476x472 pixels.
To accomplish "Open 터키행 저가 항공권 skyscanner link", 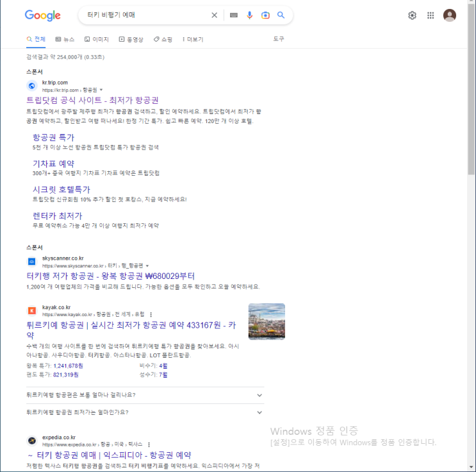I will click(110, 276).
